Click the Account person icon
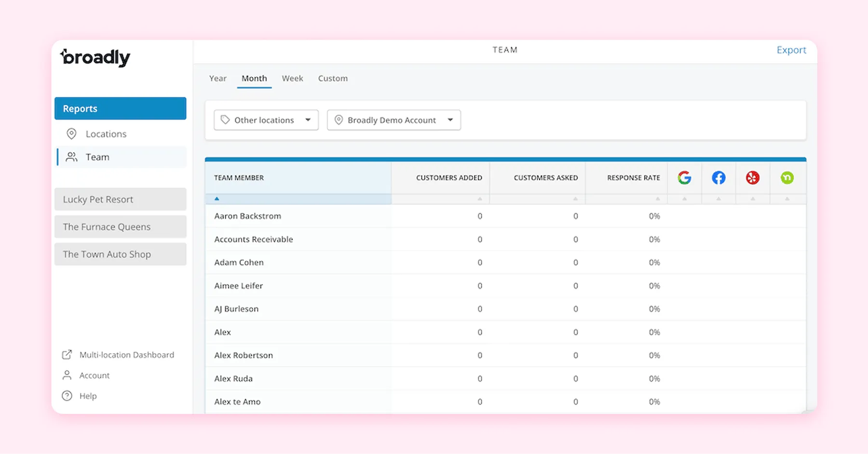 (67, 375)
